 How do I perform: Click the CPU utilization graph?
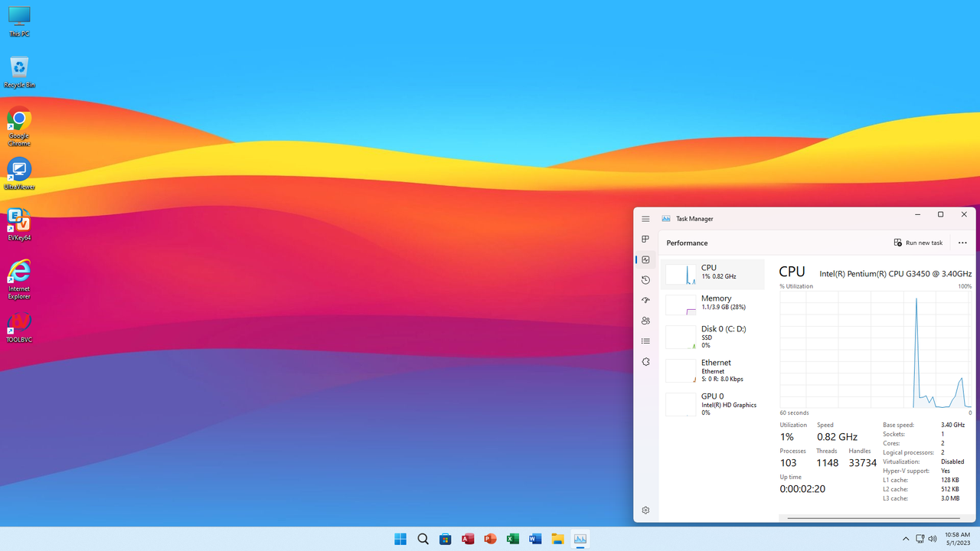click(876, 349)
